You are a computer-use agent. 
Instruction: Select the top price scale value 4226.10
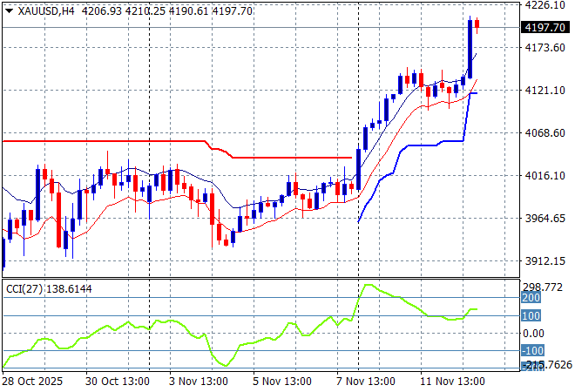(545, 4)
